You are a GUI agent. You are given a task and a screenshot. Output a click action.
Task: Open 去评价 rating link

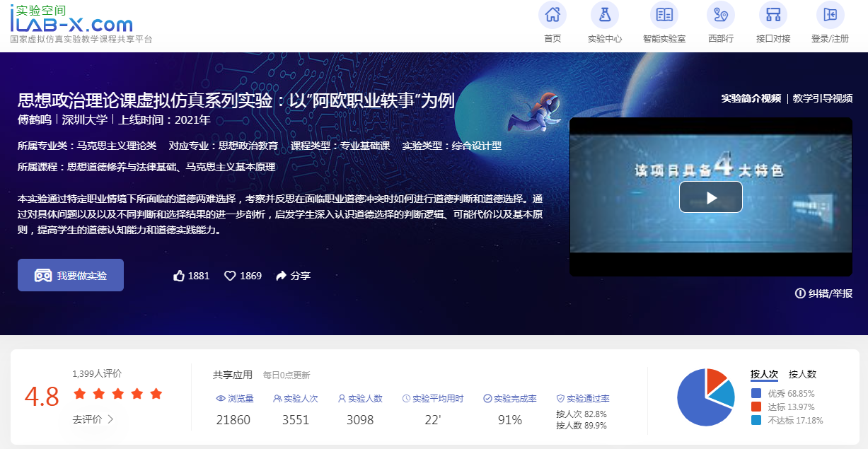click(x=93, y=419)
